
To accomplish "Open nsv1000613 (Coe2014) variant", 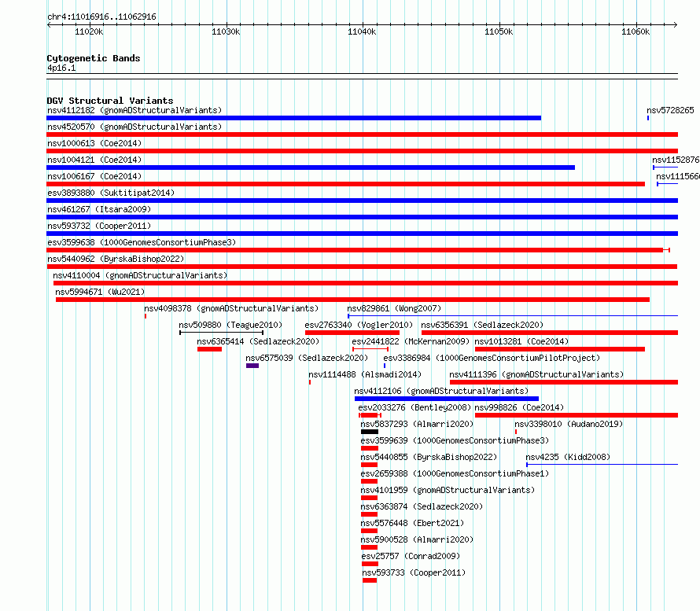I will pos(94,143).
